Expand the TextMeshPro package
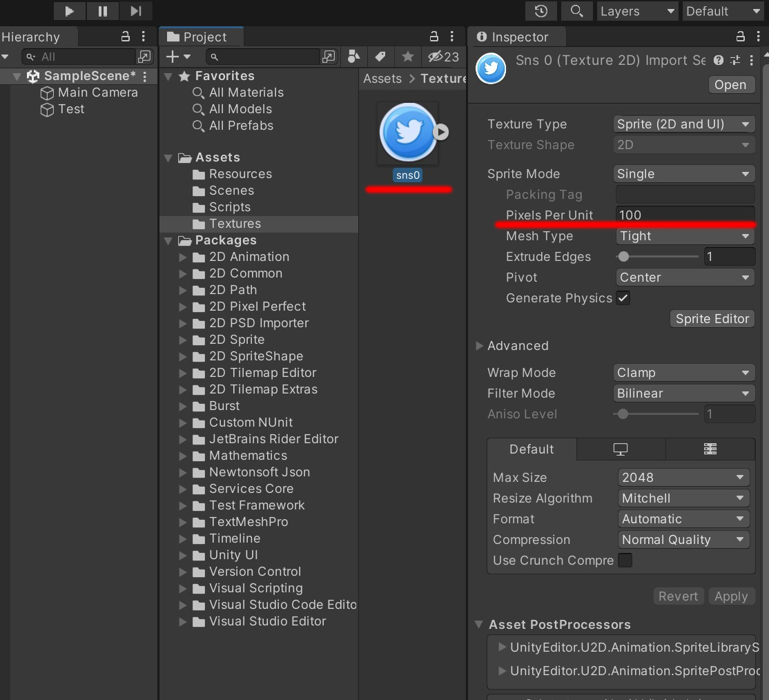This screenshot has width=769, height=700. [x=183, y=522]
